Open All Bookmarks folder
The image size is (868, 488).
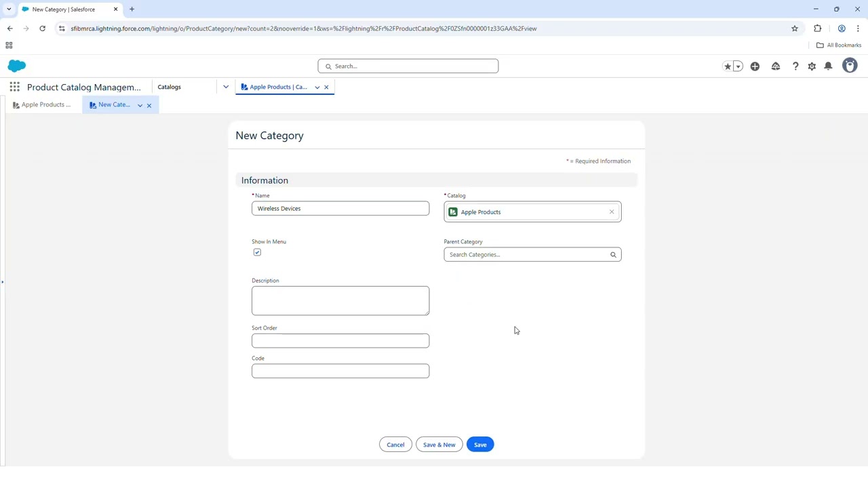(x=839, y=45)
